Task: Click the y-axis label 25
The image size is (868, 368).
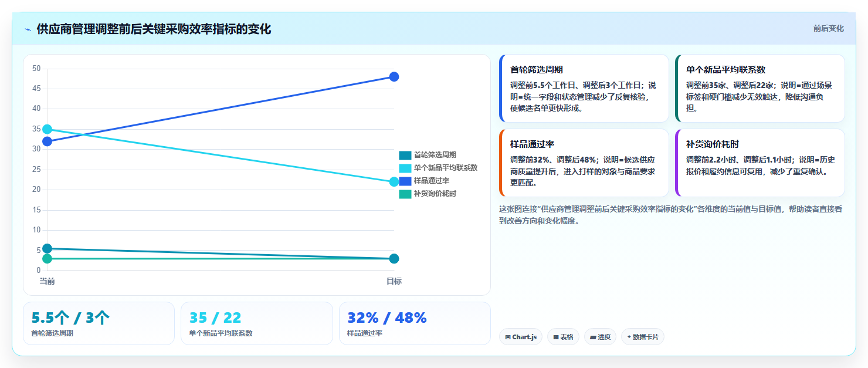Action: [36, 170]
